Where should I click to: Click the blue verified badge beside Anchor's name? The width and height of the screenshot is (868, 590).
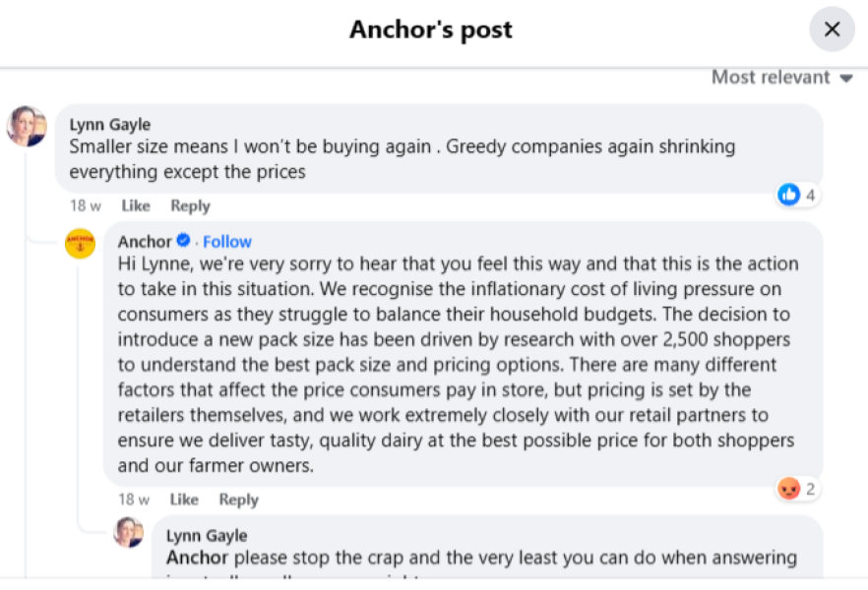tap(182, 241)
